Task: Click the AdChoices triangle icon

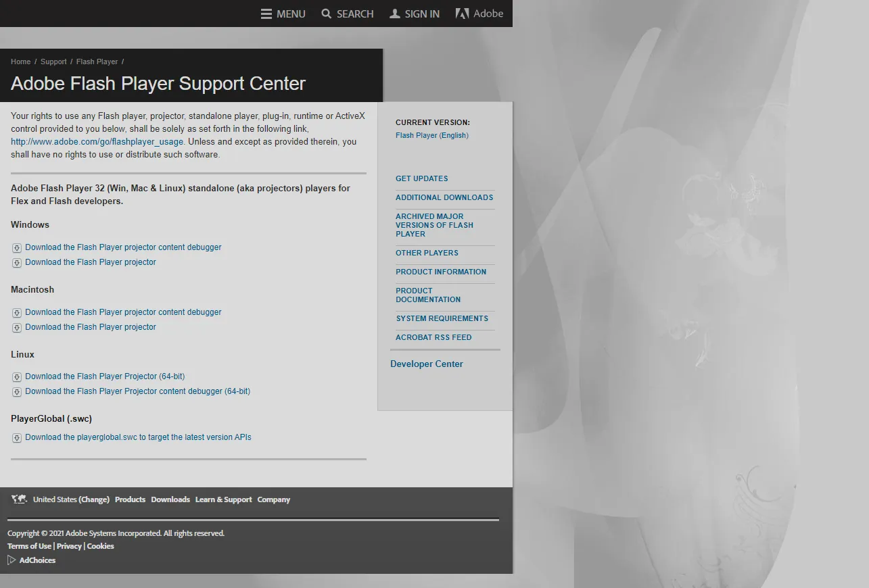Action: point(11,560)
